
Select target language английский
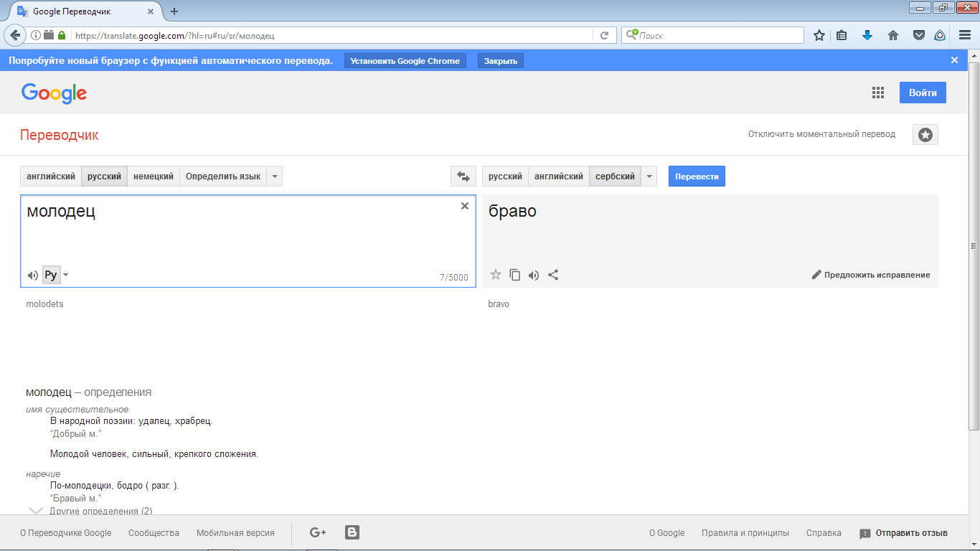(x=559, y=176)
